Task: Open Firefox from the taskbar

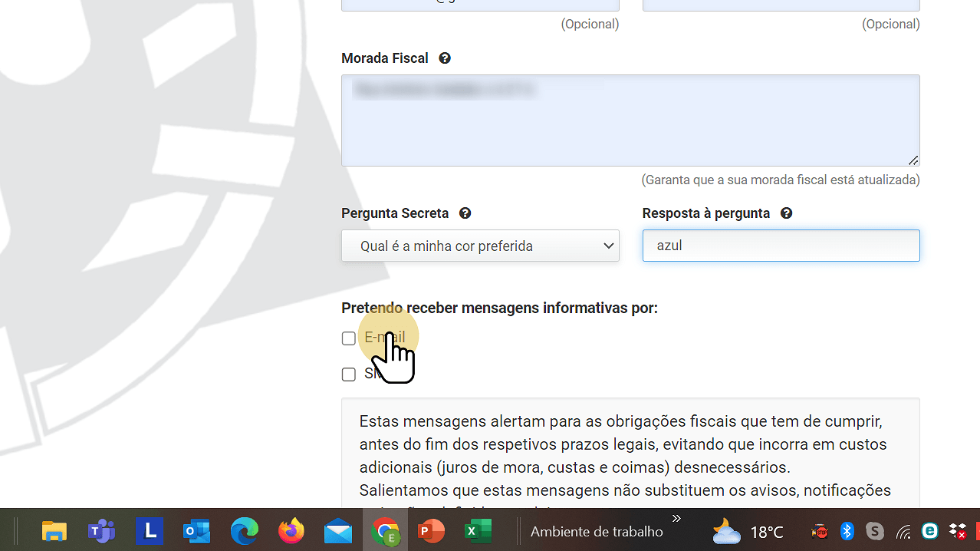Action: [291, 531]
